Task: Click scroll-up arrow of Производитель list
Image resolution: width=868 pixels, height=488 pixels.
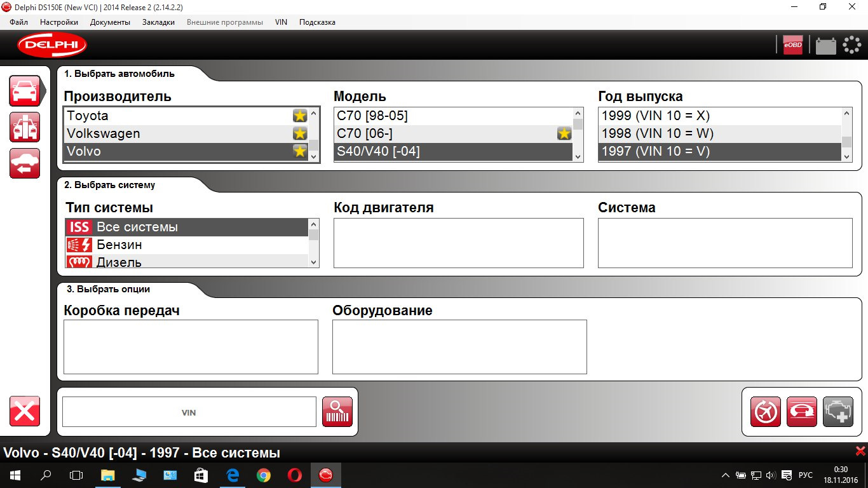Action: 313,114
